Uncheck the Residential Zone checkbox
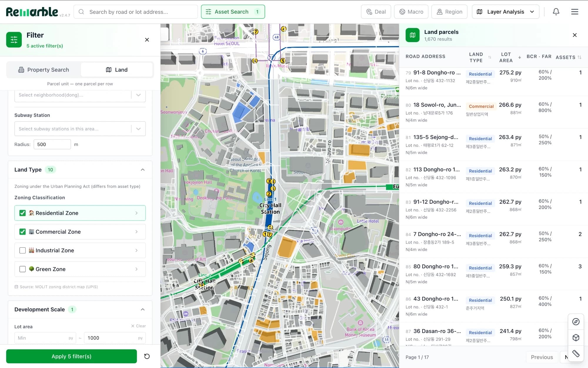588x368 pixels. (x=22, y=213)
